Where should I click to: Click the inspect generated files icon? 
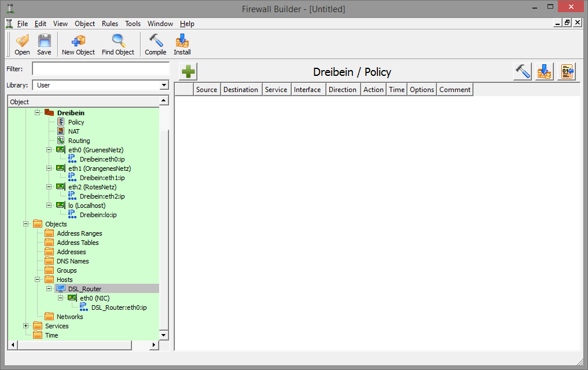pos(567,72)
